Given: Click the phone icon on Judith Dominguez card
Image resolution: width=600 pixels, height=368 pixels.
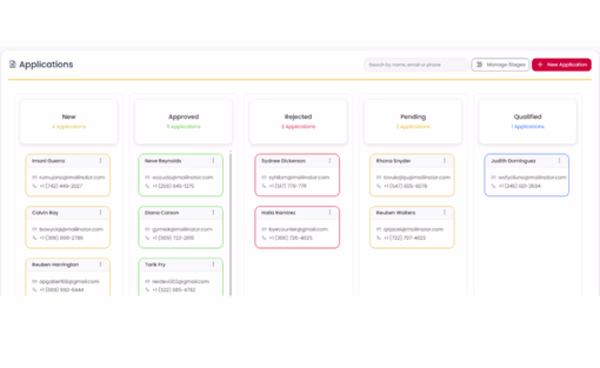Looking at the screenshot, I should coord(493,186).
